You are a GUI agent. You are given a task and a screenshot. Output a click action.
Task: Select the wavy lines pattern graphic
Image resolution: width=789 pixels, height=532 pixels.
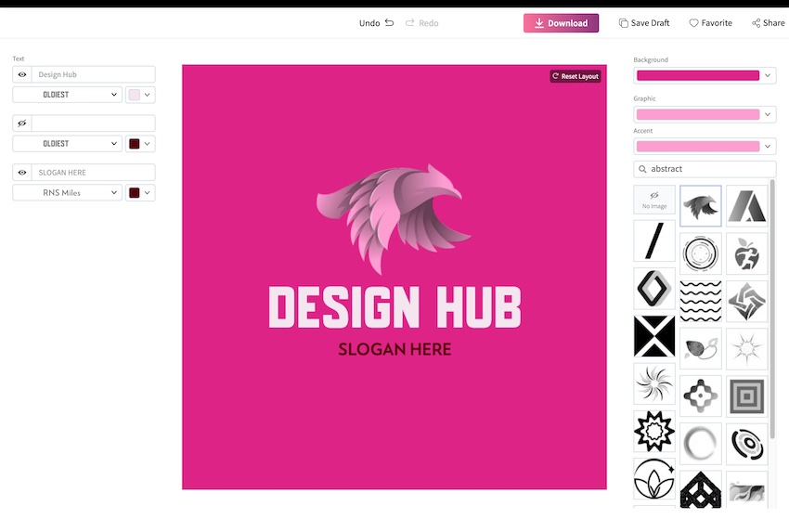coord(701,301)
